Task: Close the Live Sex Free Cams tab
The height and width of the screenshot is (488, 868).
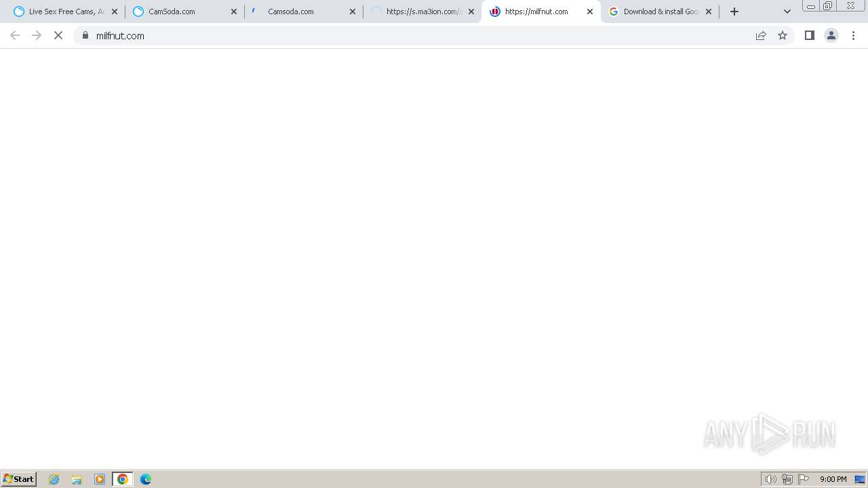Action: coord(115,12)
